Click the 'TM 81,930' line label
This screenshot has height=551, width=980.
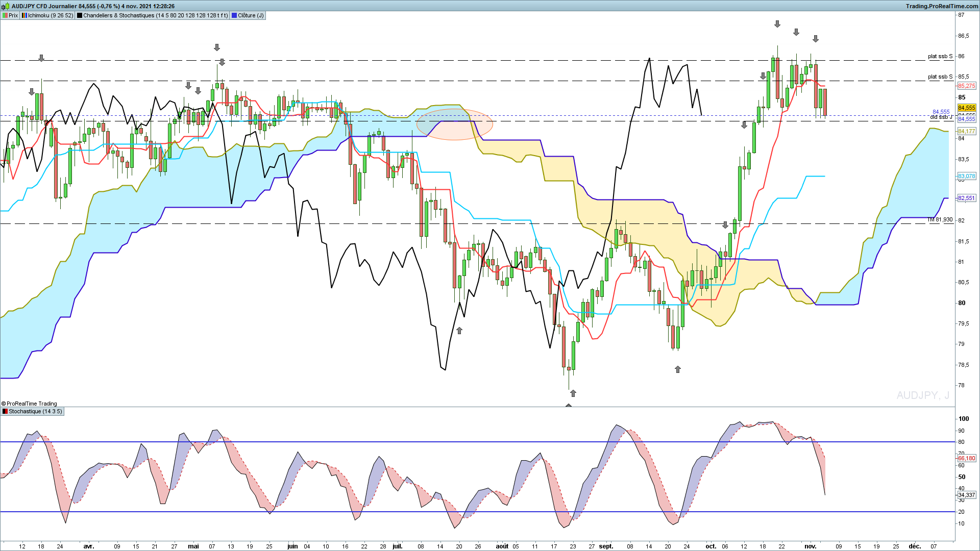[940, 219]
